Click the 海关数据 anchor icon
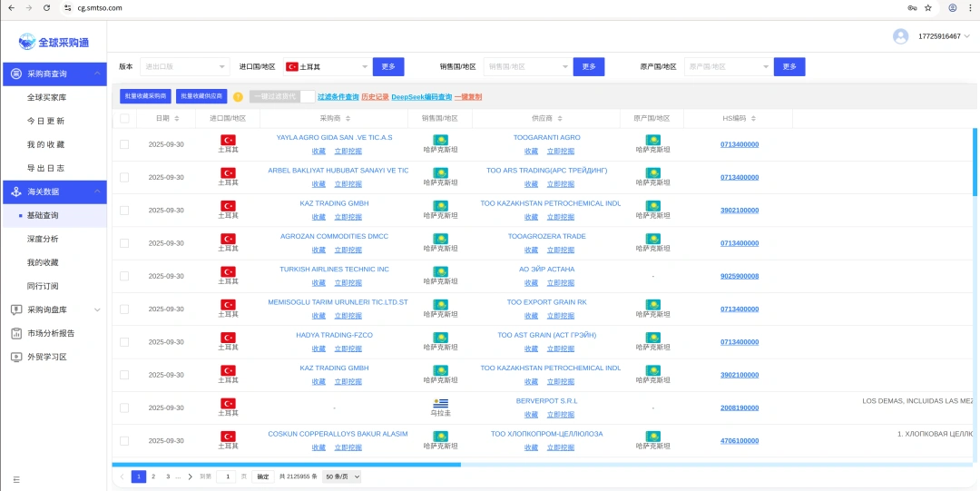 [x=17, y=191]
